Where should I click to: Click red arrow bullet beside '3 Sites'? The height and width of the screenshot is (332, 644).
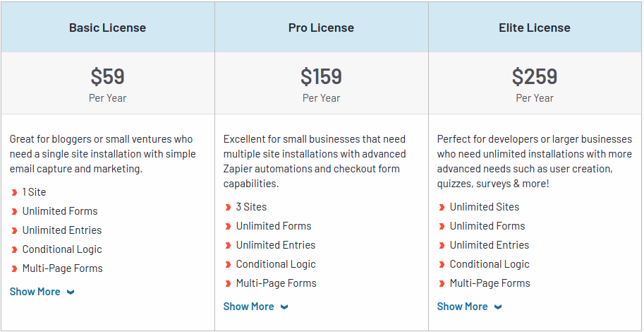click(x=229, y=207)
